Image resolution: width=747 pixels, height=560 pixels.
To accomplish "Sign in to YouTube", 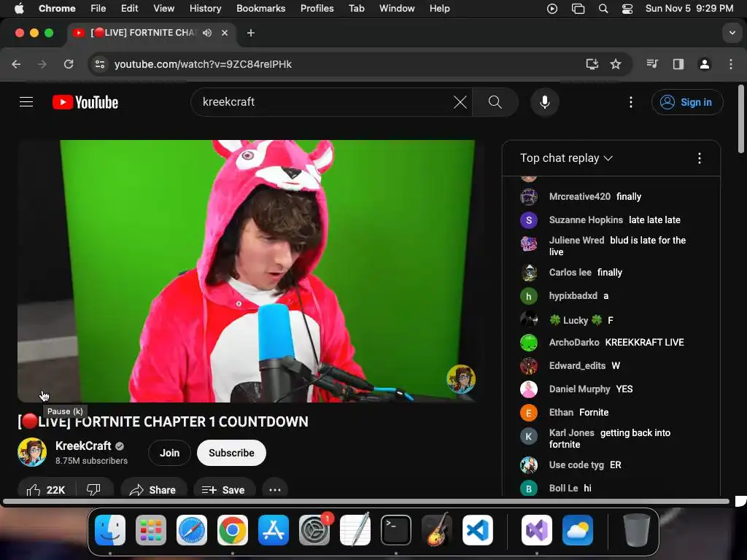I will click(x=687, y=102).
